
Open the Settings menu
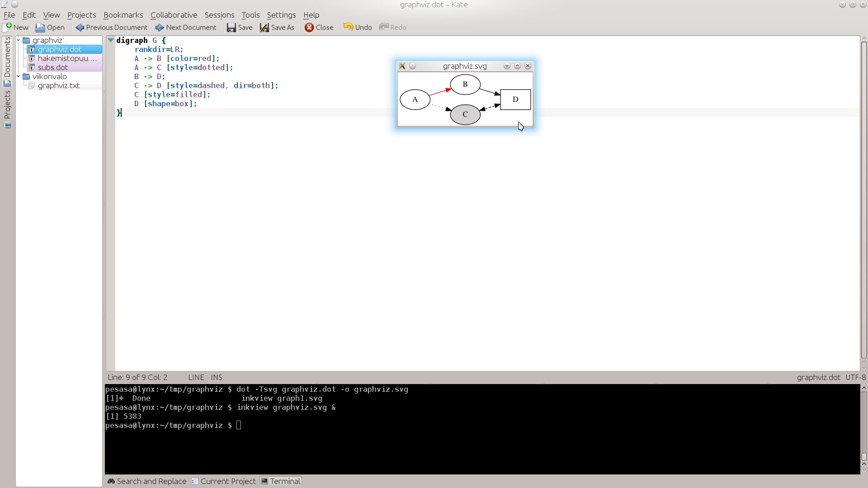[x=281, y=15]
